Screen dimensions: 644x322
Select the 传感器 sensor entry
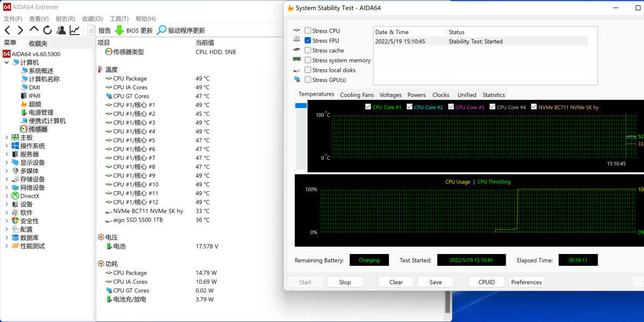pos(38,129)
